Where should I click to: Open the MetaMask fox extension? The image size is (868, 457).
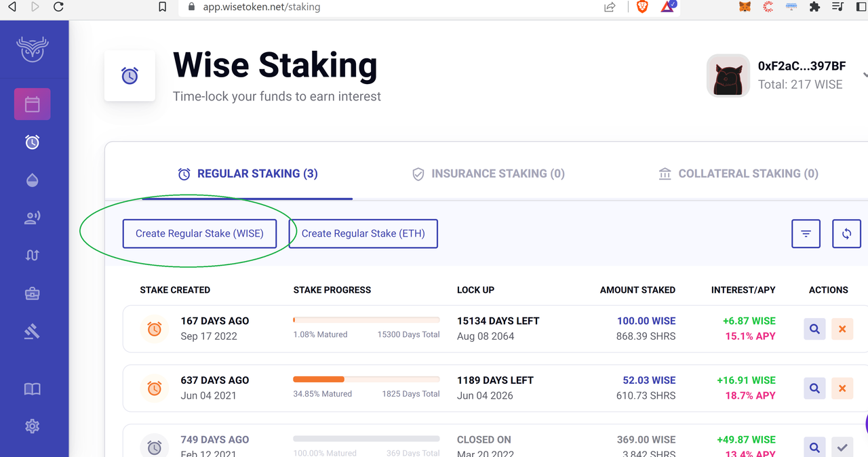click(745, 7)
